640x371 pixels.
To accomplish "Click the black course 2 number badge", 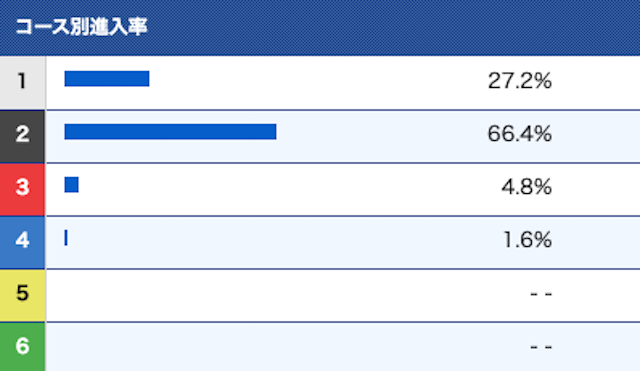I will (x=22, y=136).
